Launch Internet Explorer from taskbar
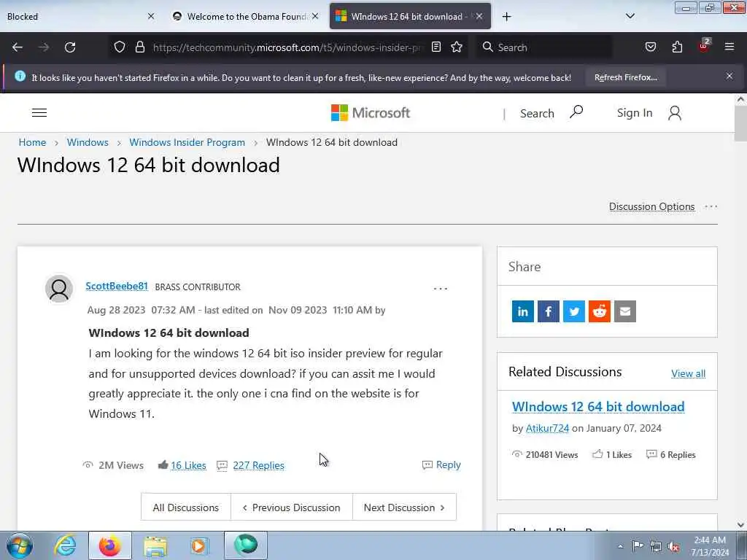This screenshot has height=560, width=747. 65,545
